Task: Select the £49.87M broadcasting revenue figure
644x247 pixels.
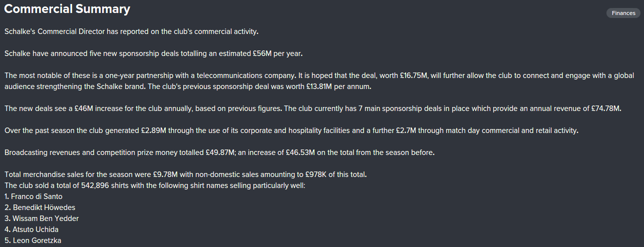Action: point(220,152)
